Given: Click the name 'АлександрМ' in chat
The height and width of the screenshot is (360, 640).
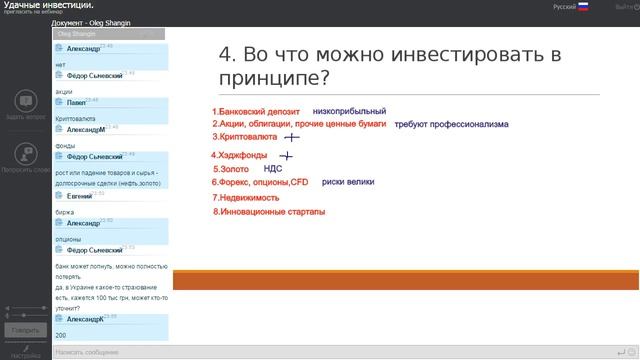Looking at the screenshot, I should tap(86, 129).
